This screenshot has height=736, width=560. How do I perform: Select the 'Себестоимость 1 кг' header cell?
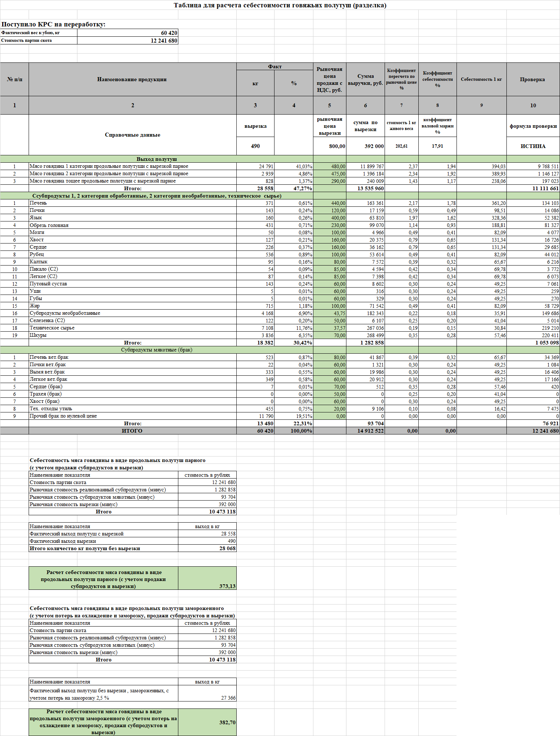481,79
